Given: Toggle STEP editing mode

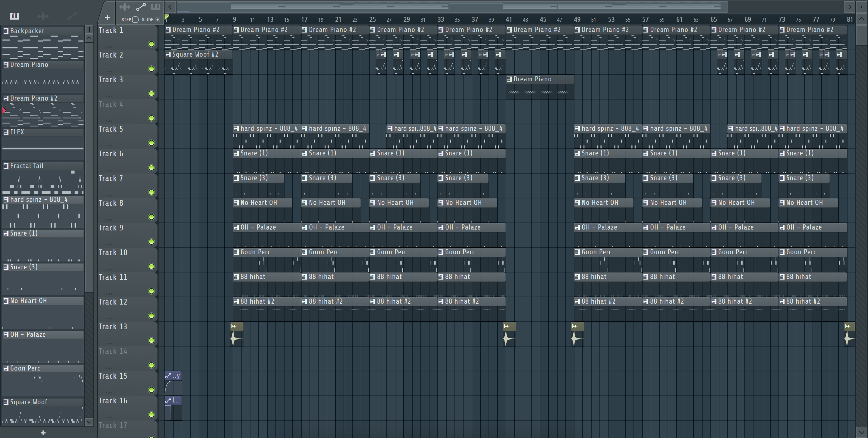Looking at the screenshot, I should coord(135,20).
